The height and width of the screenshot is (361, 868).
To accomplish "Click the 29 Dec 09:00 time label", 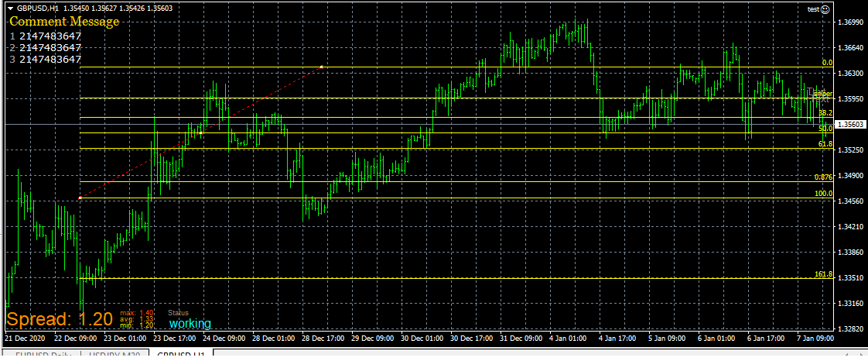I will (373, 339).
